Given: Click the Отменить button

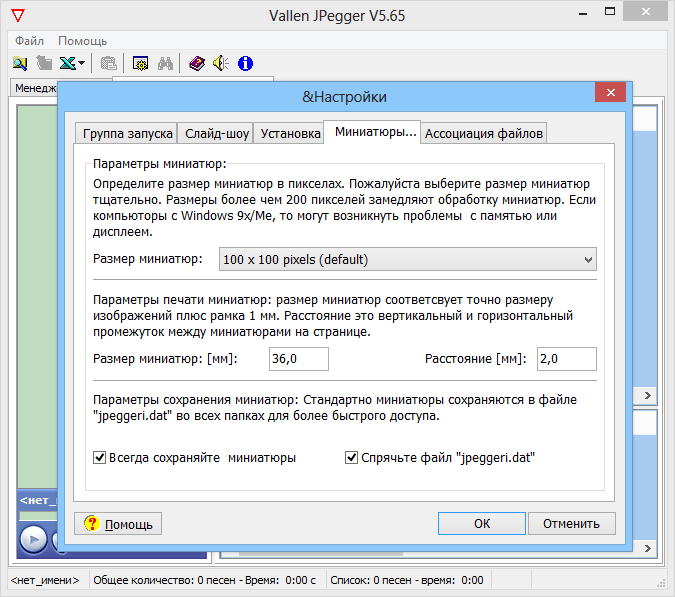Looking at the screenshot, I should [x=571, y=523].
